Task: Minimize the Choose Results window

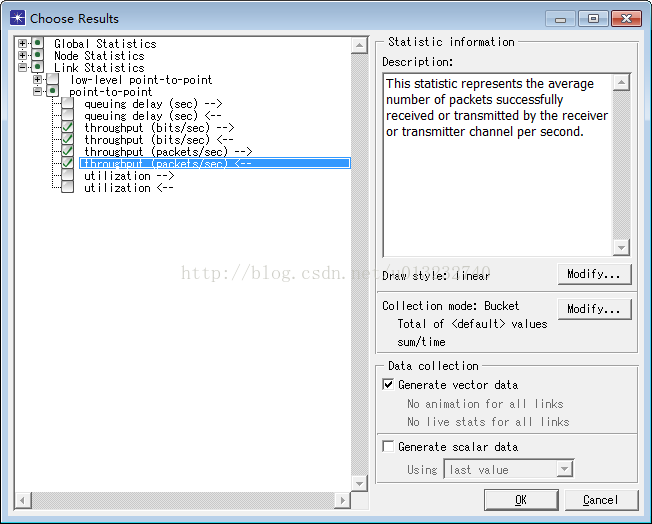Action: [x=560, y=19]
